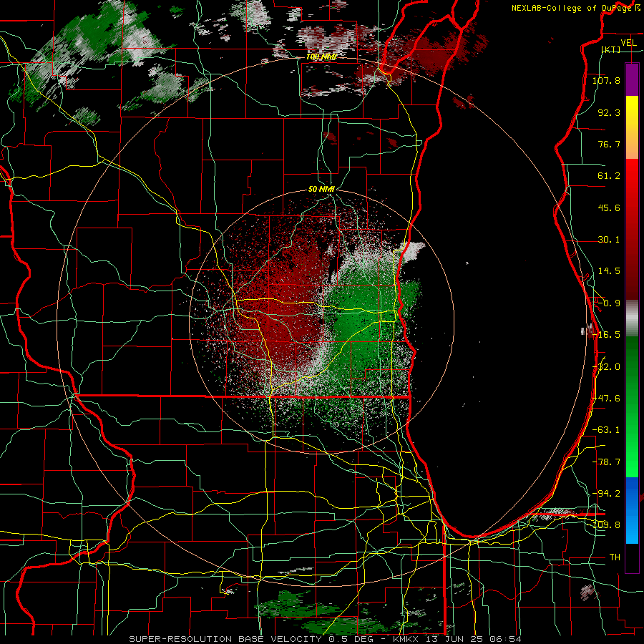The image size is (644, 644).
Task: Select the -16.5 value on the velocity scale
Action: [606, 335]
